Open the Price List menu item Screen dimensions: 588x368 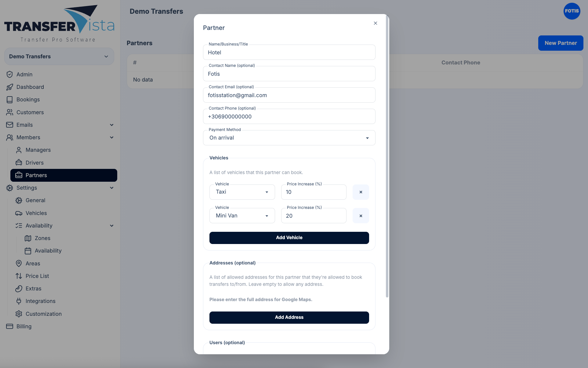(x=37, y=276)
